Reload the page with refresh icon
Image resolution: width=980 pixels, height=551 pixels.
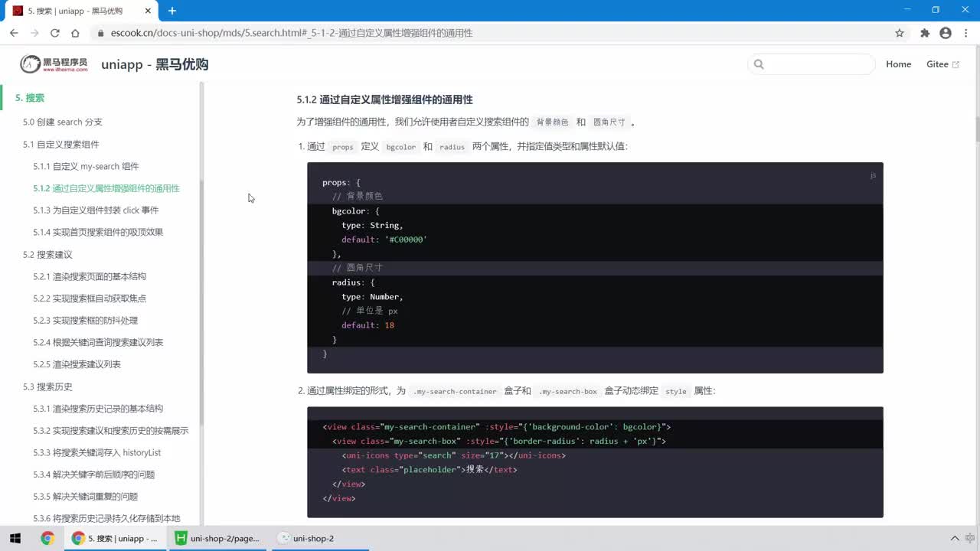[55, 33]
